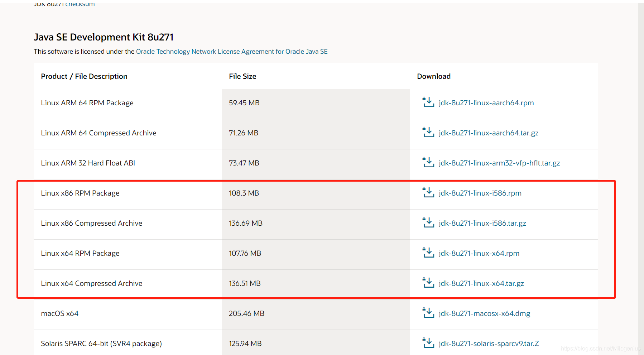Image resolution: width=644 pixels, height=355 pixels.
Task: Click the page's vertical scrollbar
Action: coord(641,179)
